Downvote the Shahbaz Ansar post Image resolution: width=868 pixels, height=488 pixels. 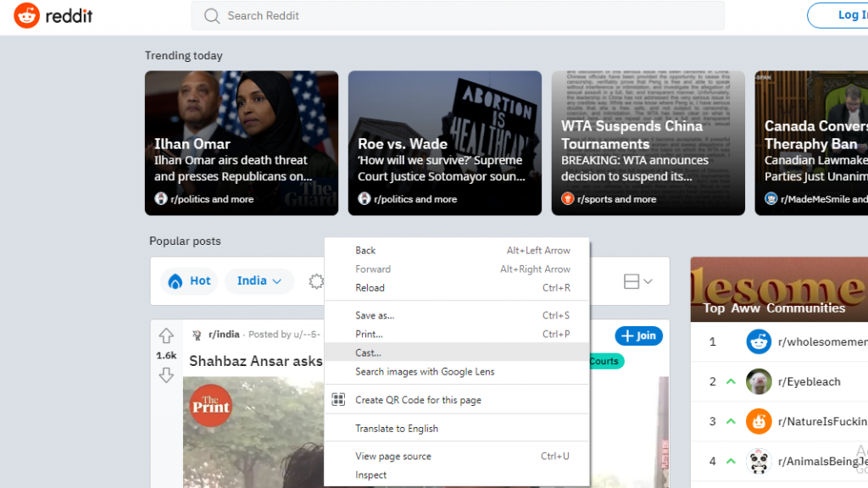(x=166, y=375)
